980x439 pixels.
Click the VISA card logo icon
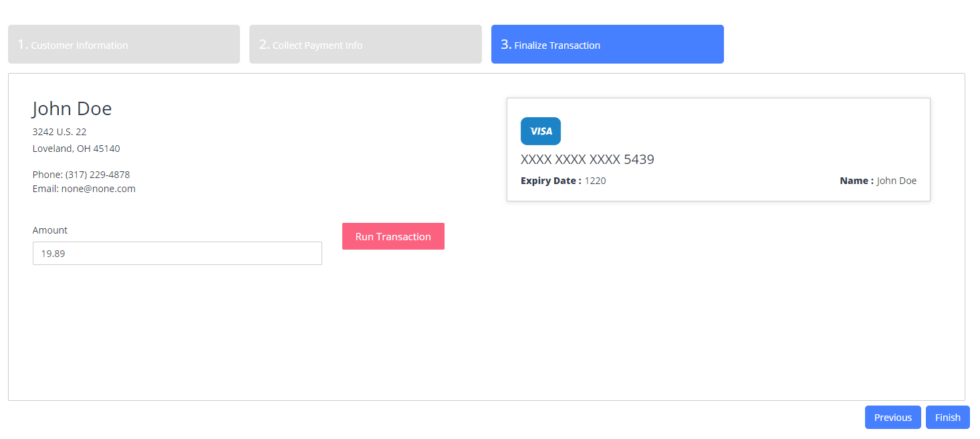(540, 131)
